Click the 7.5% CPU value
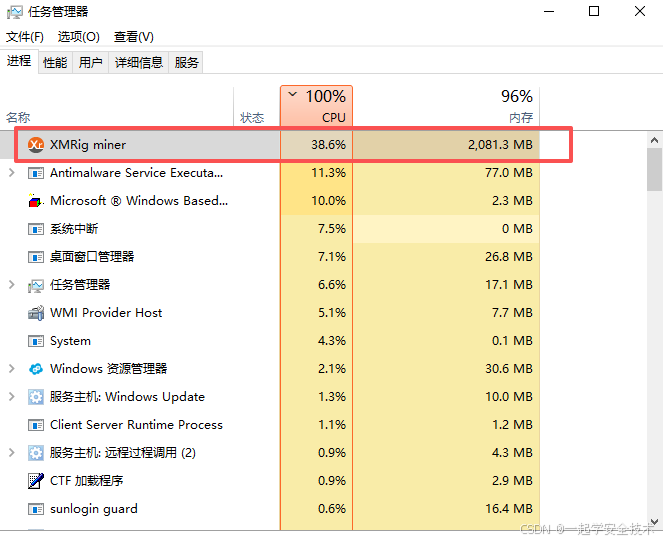 tap(332, 229)
